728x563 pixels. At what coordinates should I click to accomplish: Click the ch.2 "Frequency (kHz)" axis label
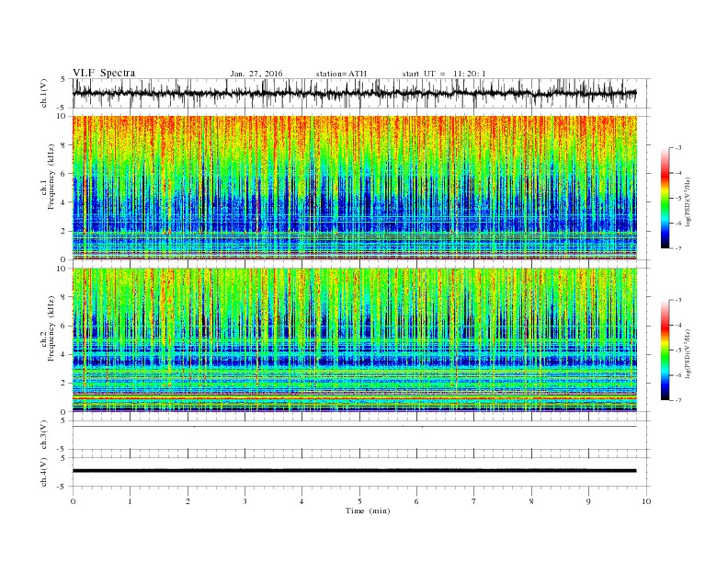[51, 328]
